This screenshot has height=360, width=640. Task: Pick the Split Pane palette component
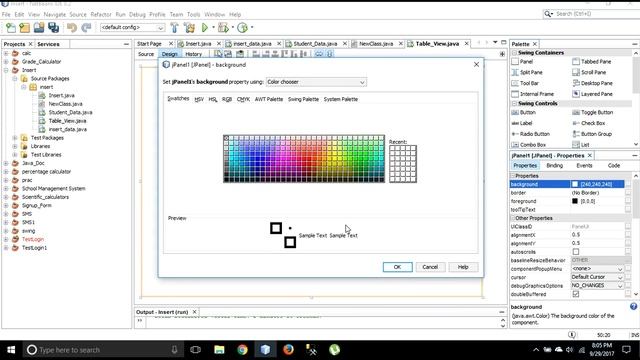click(527, 72)
